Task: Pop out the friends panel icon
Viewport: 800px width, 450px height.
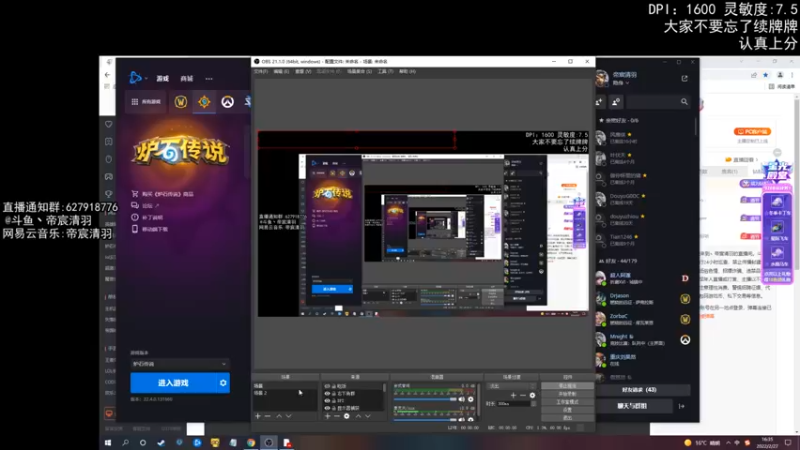Action: pos(684,79)
